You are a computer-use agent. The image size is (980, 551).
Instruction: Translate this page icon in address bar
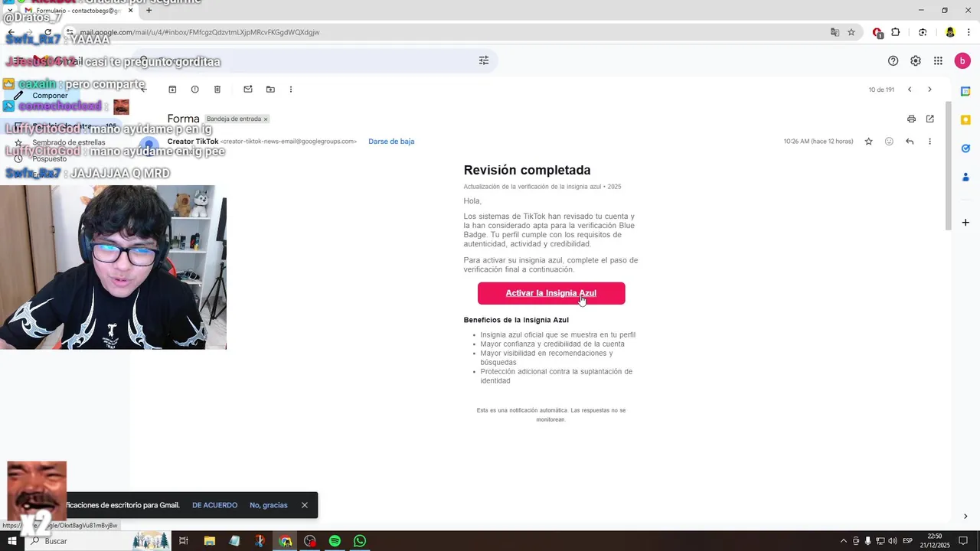coord(835,32)
